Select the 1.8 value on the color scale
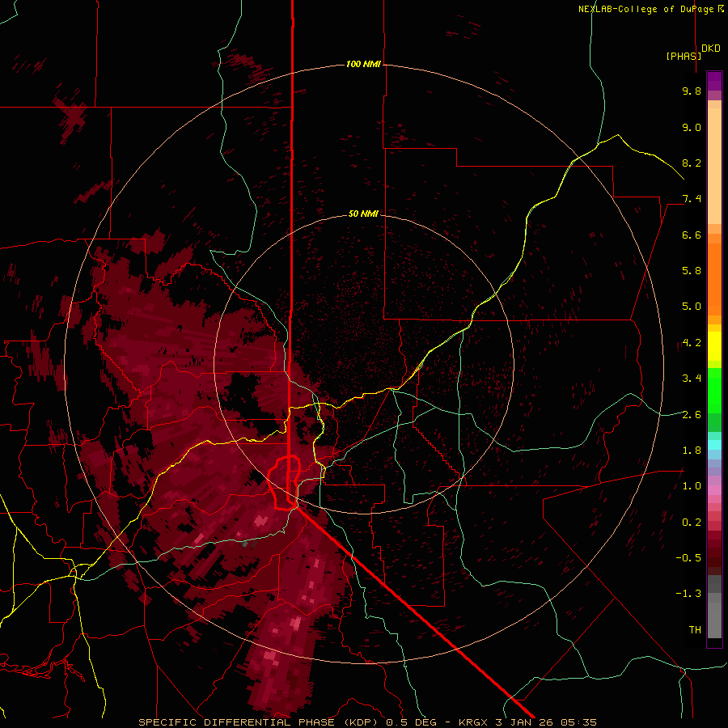 (692, 451)
